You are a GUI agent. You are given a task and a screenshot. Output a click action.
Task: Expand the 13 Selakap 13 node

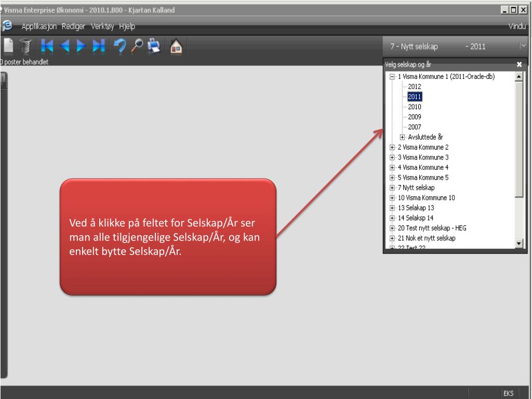point(392,208)
